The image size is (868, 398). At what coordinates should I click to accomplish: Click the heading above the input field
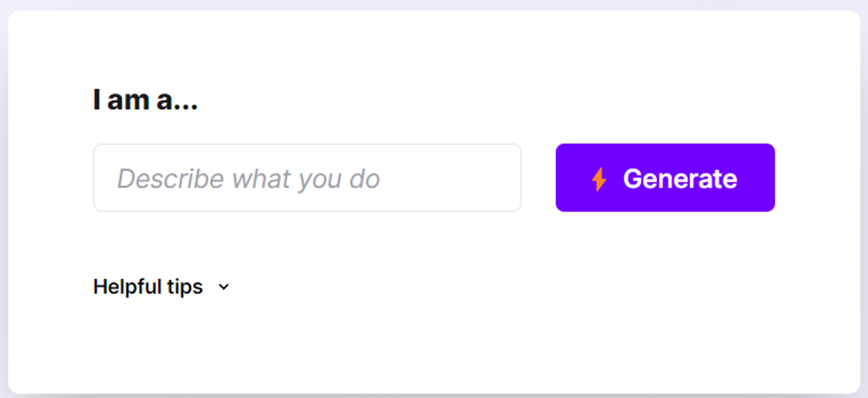145,99
